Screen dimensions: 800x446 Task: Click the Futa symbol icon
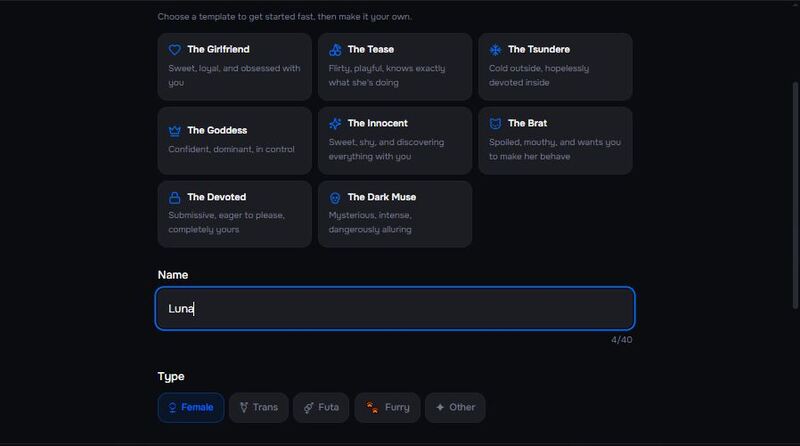pyautogui.click(x=309, y=407)
